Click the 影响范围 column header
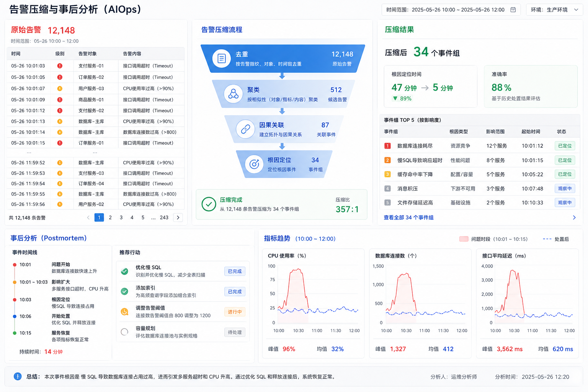Screen dimensions: 588x392 495,131
